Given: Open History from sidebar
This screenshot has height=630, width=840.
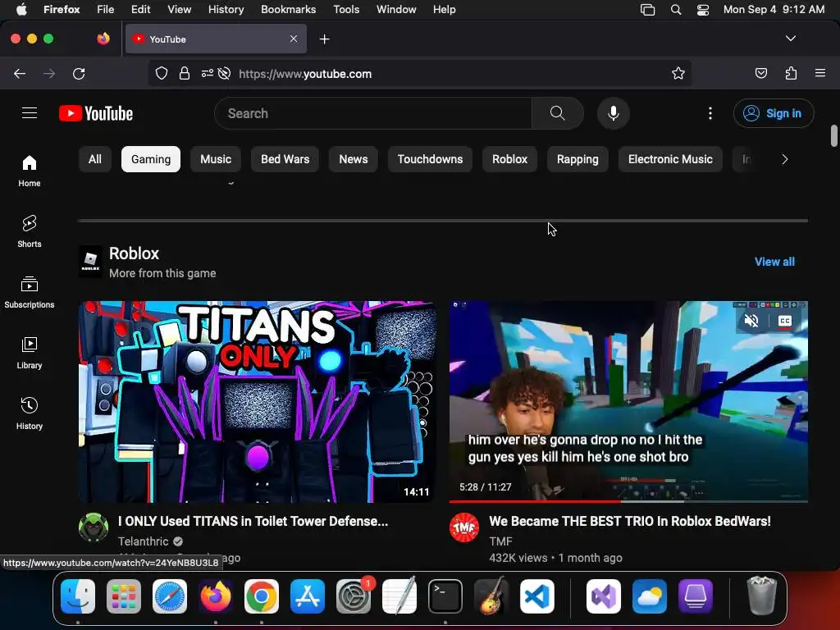Looking at the screenshot, I should pos(30,413).
